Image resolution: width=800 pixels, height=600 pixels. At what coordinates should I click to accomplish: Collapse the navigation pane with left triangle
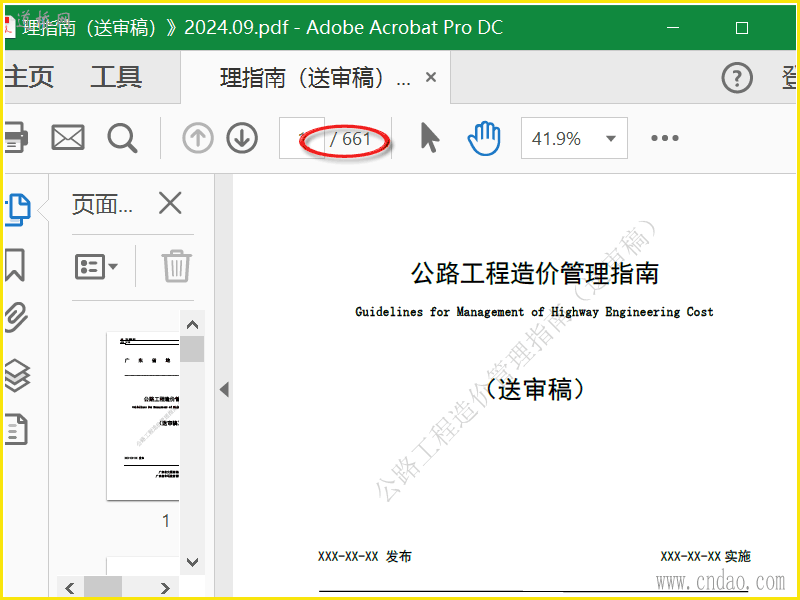pos(224,389)
